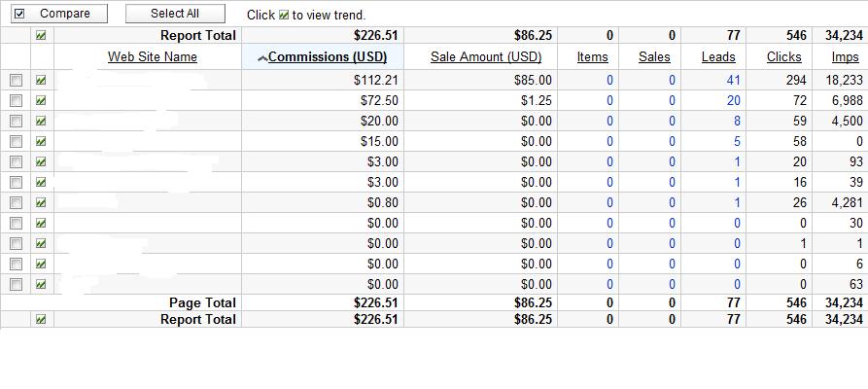The image size is (868, 389).
Task: Sort by the Clicks column header
Action: point(783,57)
